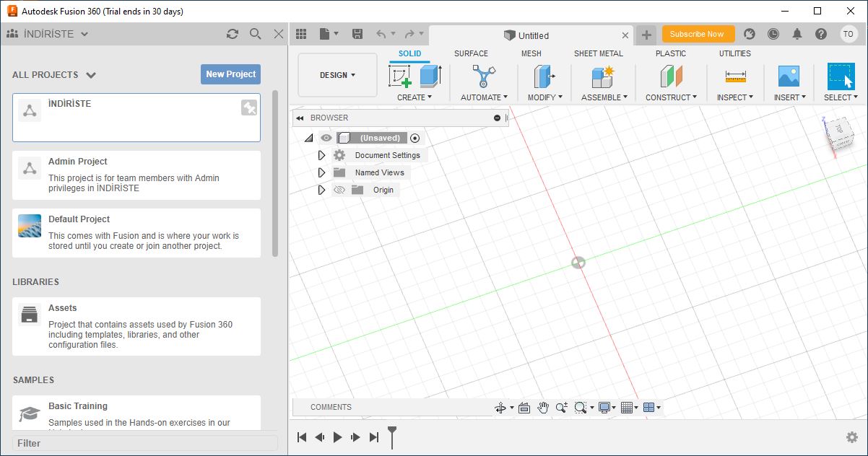Open the Create Sketch tool
The width and height of the screenshot is (868, 456).
tap(400, 76)
